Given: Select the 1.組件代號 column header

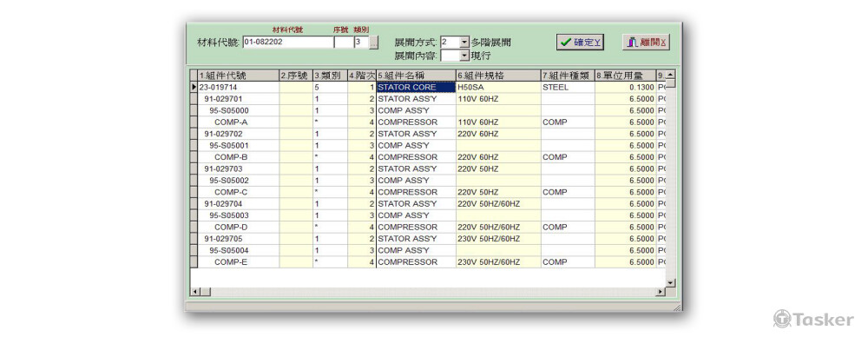Looking at the screenshot, I should 238,76.
